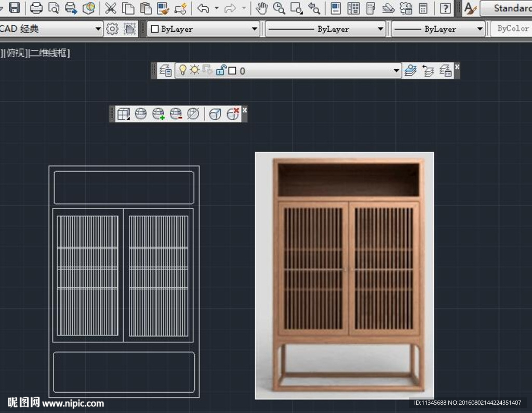Click the circle with diagonal slash icon

coord(193,114)
